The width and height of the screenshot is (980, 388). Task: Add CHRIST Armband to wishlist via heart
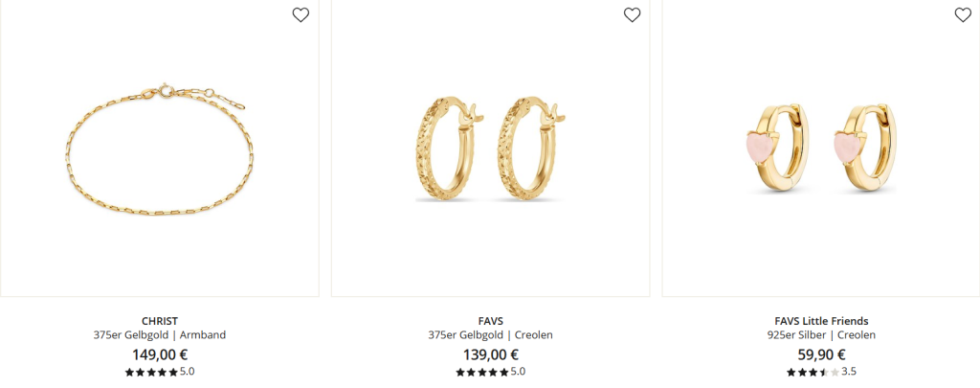[301, 15]
